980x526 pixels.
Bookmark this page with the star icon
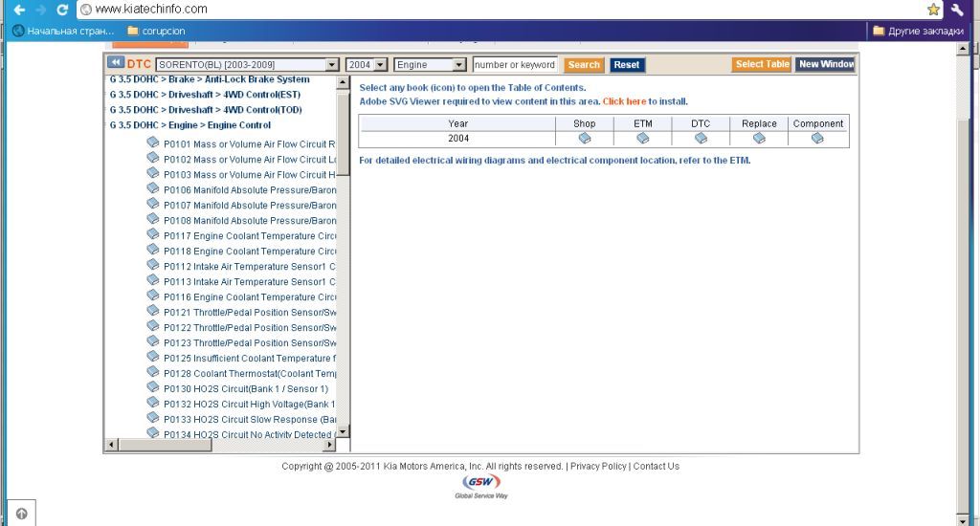coord(933,9)
